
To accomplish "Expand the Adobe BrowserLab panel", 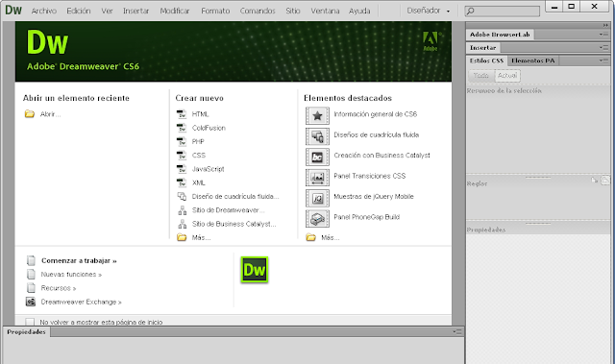I will (500, 35).
